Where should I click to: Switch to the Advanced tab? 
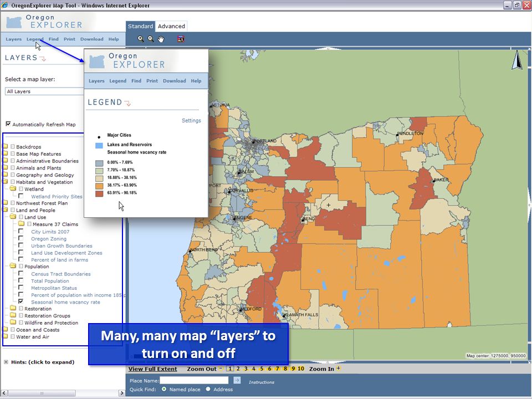pos(171,26)
